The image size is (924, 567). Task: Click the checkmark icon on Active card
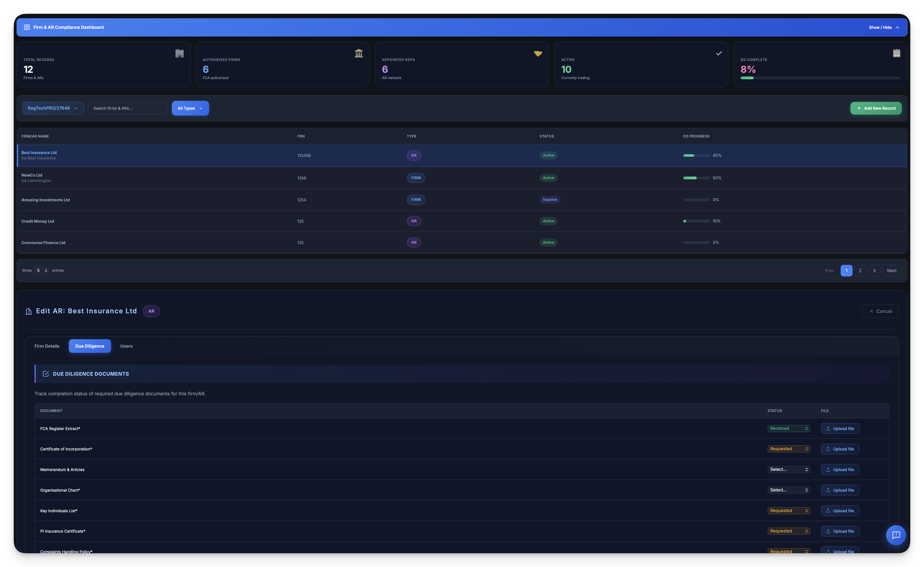coord(719,53)
